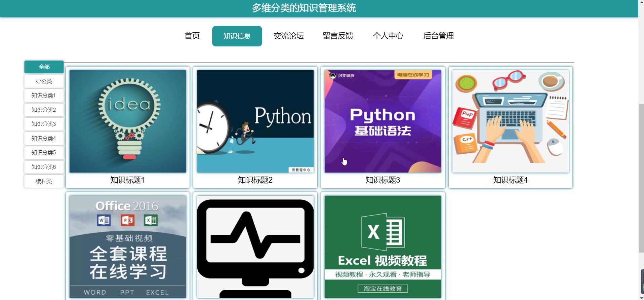Open the 个人中心 tab

388,36
